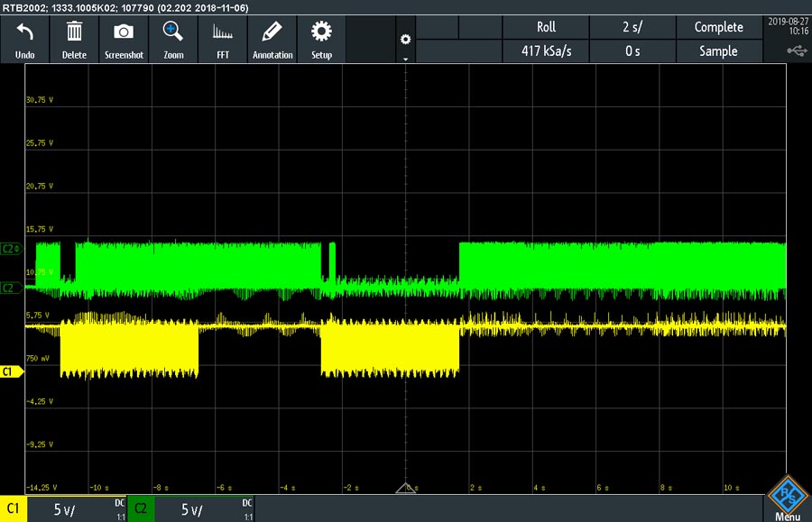Open the 417 kSa/s sample rate field
The height and width of the screenshot is (522, 812).
pos(546,50)
